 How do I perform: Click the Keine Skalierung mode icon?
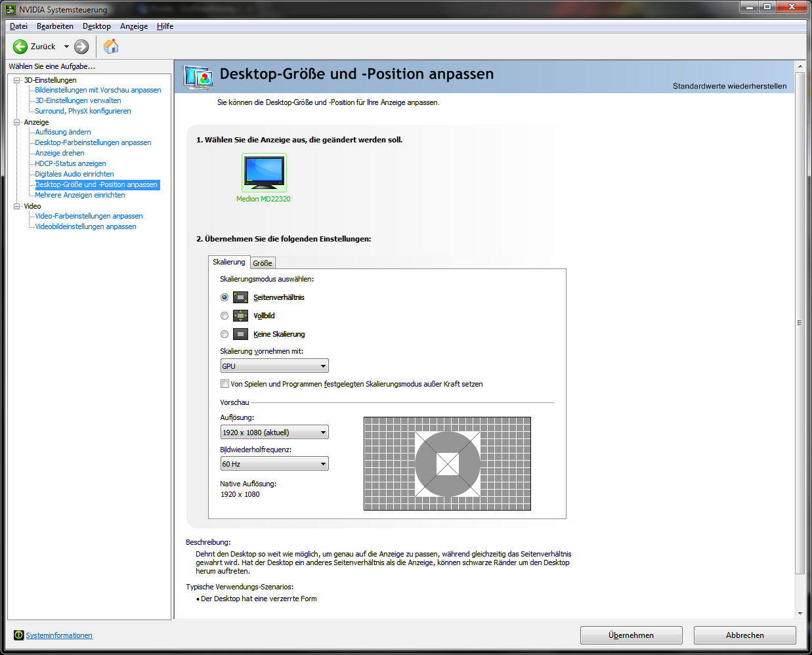[241, 334]
